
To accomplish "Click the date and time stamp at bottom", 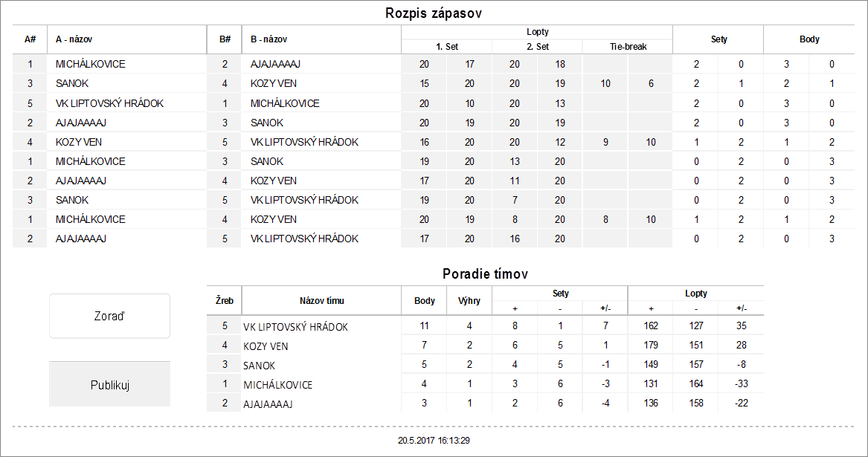I will pyautogui.click(x=434, y=441).
